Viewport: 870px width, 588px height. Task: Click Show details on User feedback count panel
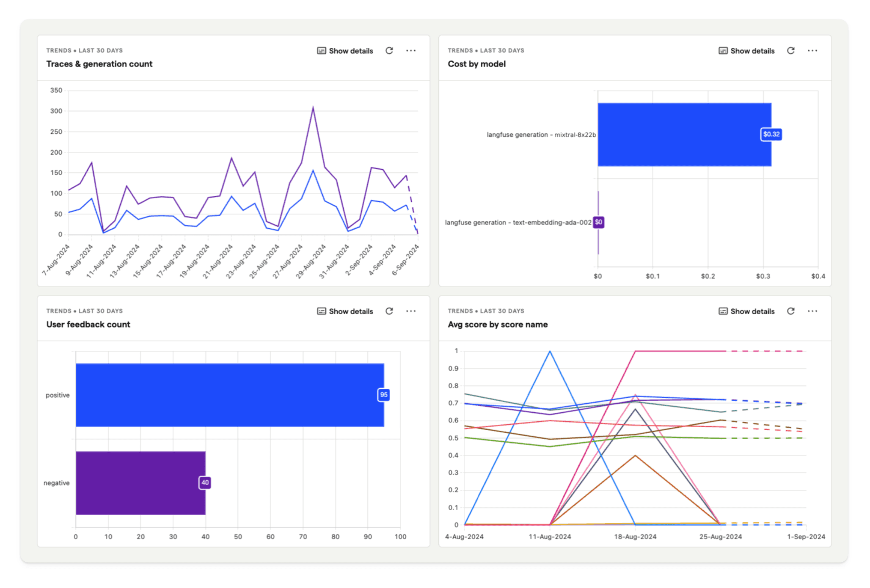[x=351, y=311]
